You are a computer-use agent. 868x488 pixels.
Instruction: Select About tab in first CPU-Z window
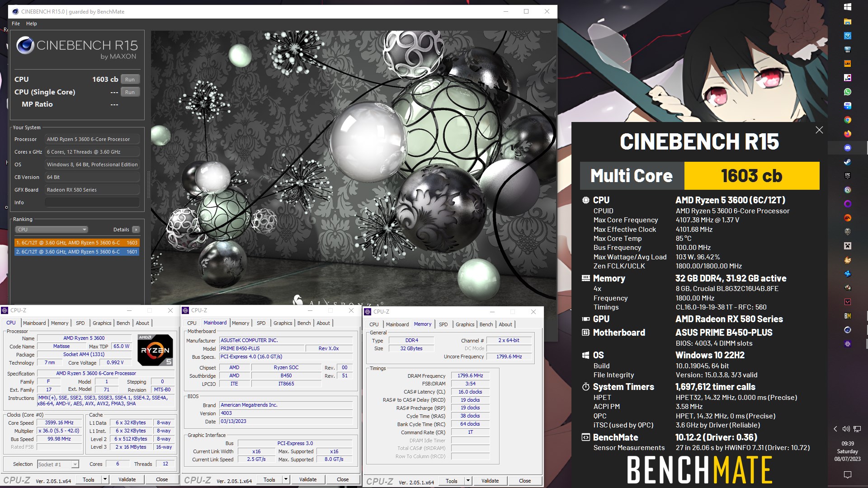(x=142, y=323)
